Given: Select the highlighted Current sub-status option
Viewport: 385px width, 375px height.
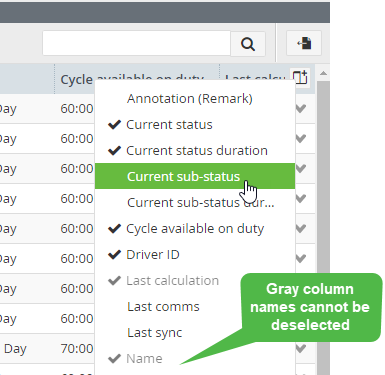Looking at the screenshot, I should pos(195,176).
